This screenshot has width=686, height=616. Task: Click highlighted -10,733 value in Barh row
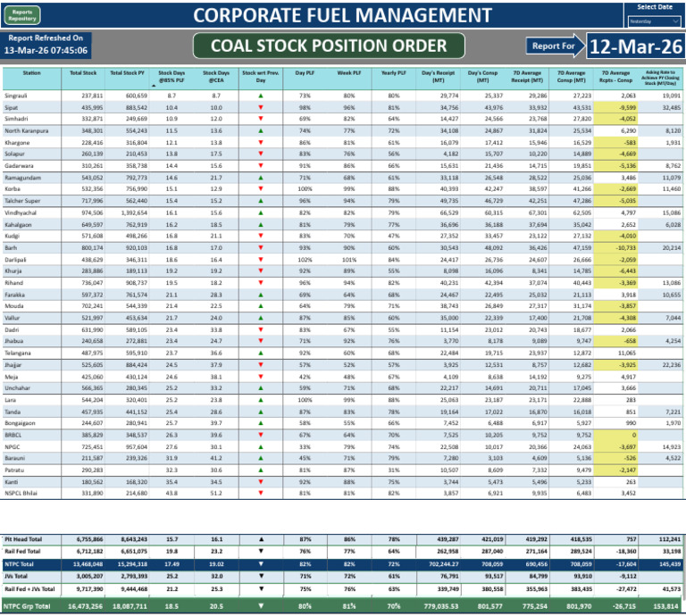(x=626, y=248)
